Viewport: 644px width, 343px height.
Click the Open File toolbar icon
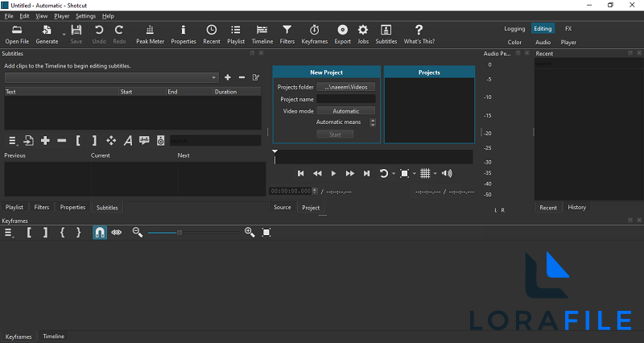(x=17, y=35)
